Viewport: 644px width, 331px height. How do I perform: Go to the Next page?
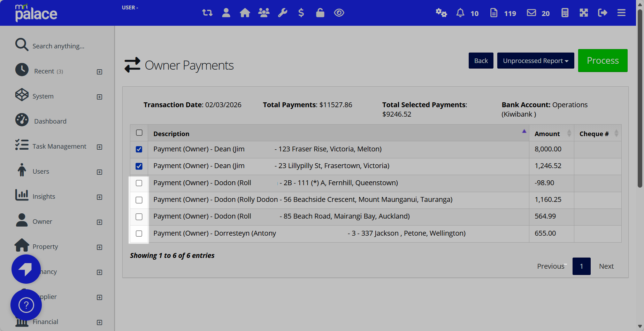click(606, 266)
